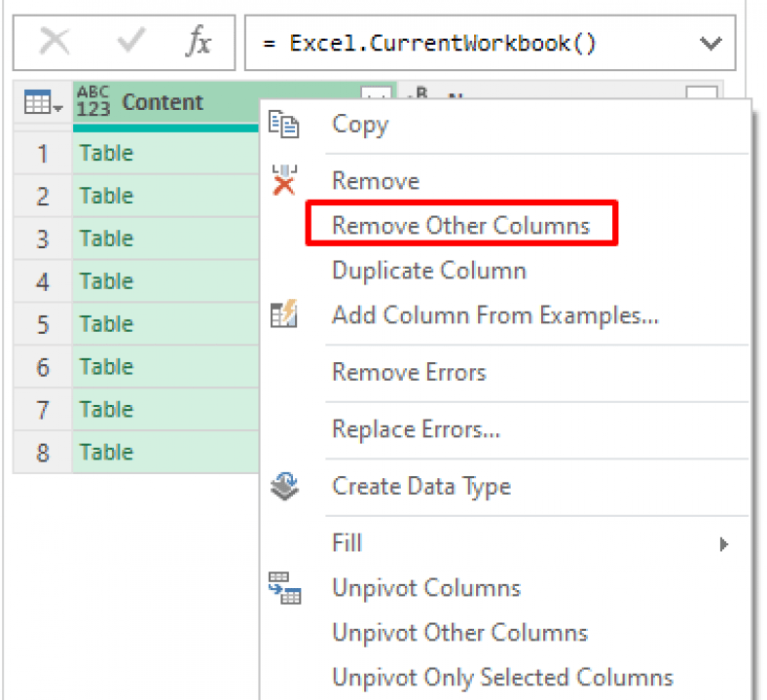Click Table link in row 3
Image resolution: width=767 pixels, height=700 pixels.
tap(107, 239)
